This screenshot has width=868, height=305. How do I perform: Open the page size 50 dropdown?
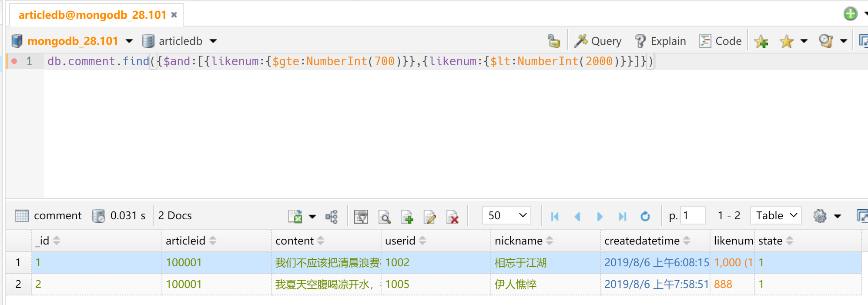tap(506, 215)
